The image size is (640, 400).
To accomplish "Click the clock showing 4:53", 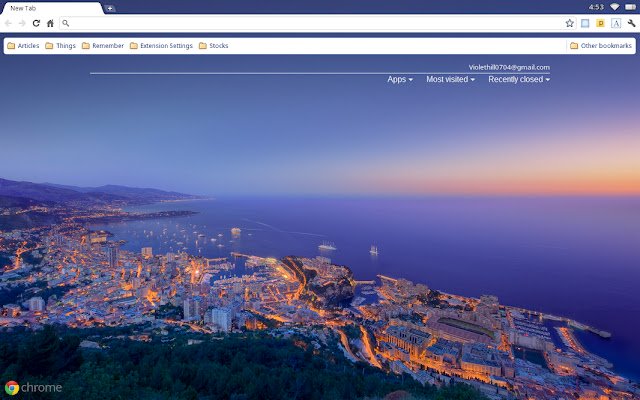I will pyautogui.click(x=596, y=7).
